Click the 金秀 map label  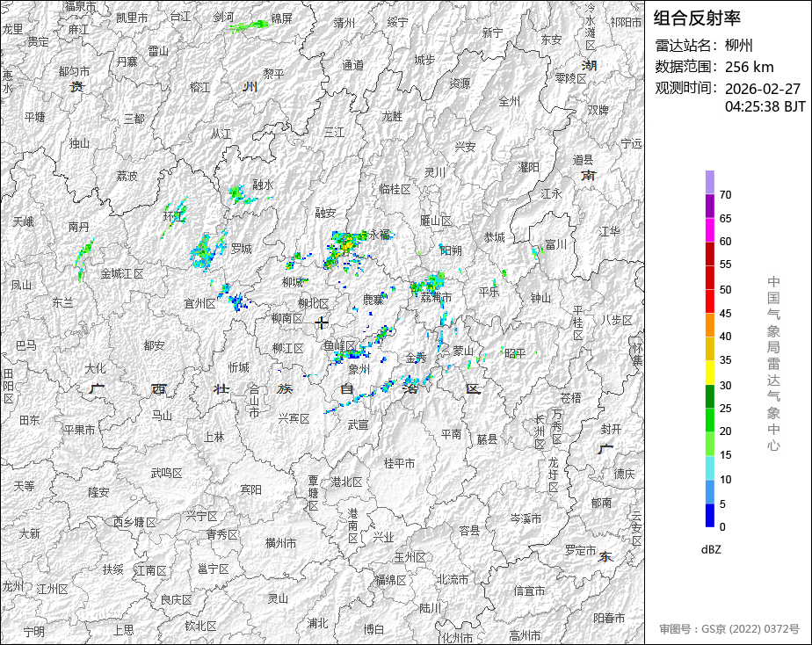416,358
